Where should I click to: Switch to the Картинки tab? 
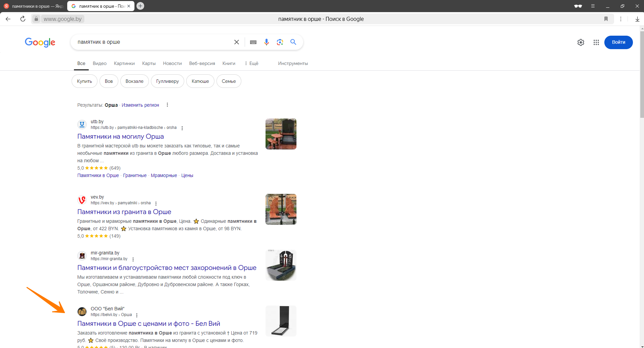point(124,63)
